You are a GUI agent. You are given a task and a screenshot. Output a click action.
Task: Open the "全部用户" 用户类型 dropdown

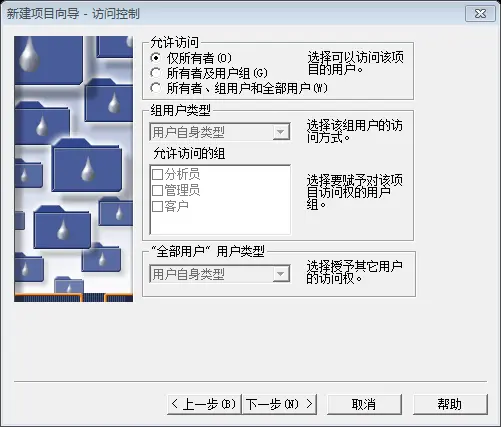220,274
